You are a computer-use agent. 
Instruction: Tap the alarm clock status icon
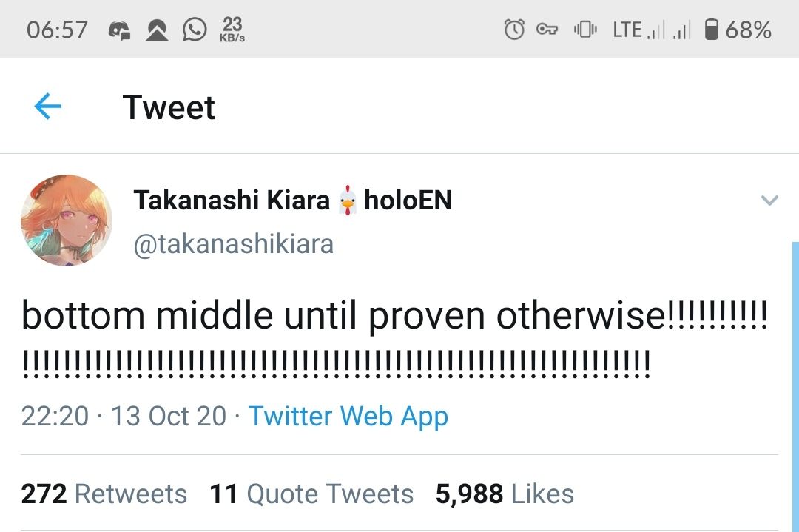point(513,30)
